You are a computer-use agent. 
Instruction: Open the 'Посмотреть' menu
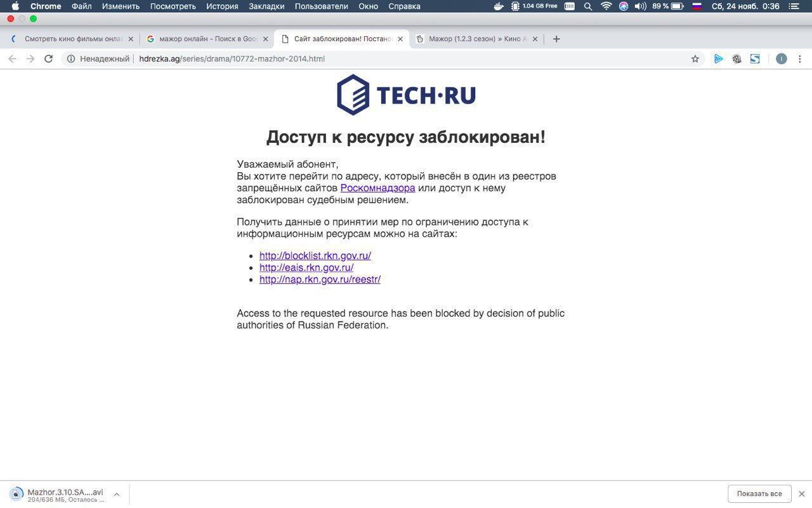coord(173,6)
